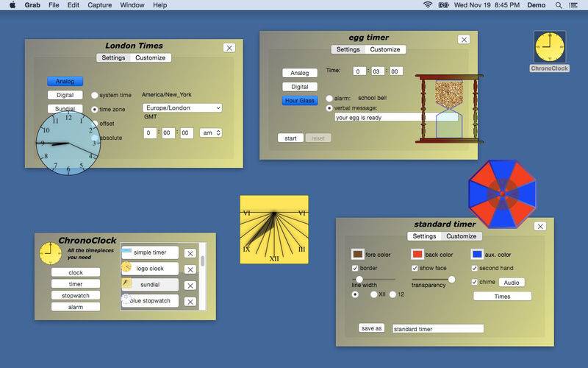Image resolution: width=588 pixels, height=368 pixels.
Task: Close the London Times window
Action: click(x=229, y=48)
